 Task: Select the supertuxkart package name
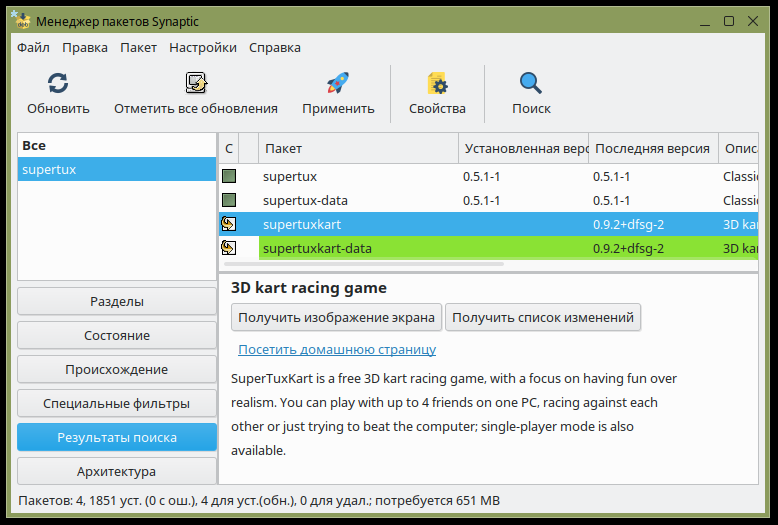[x=302, y=224]
